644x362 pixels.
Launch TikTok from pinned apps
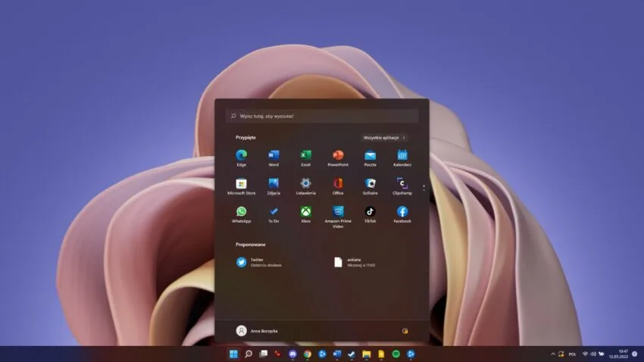370,214
